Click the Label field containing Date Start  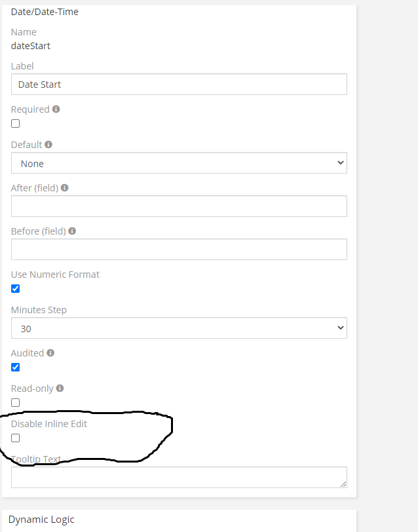[x=179, y=84]
